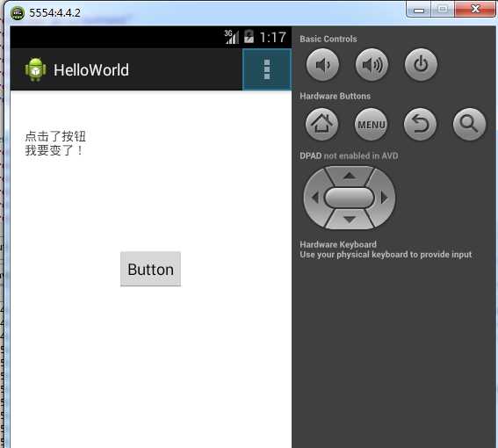The height and width of the screenshot is (448, 498).
Task: Click the DPAD down arrow
Action: (350, 220)
